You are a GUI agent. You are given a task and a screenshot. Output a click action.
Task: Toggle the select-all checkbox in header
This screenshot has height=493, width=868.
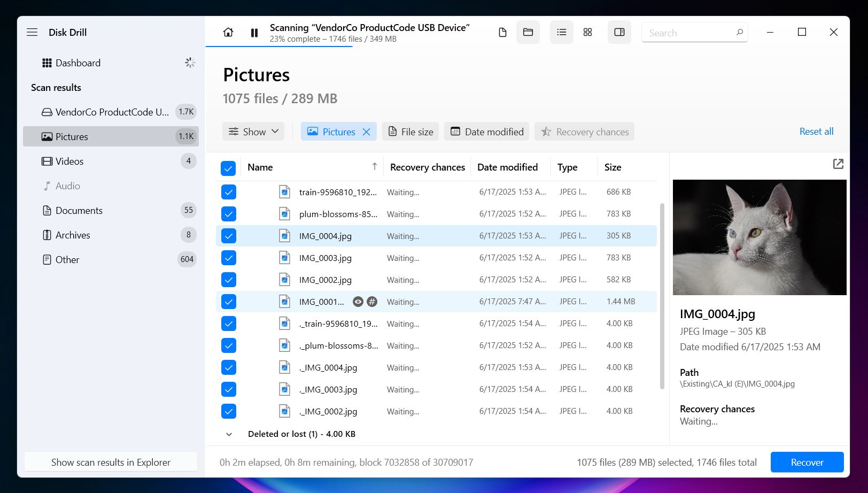click(228, 168)
